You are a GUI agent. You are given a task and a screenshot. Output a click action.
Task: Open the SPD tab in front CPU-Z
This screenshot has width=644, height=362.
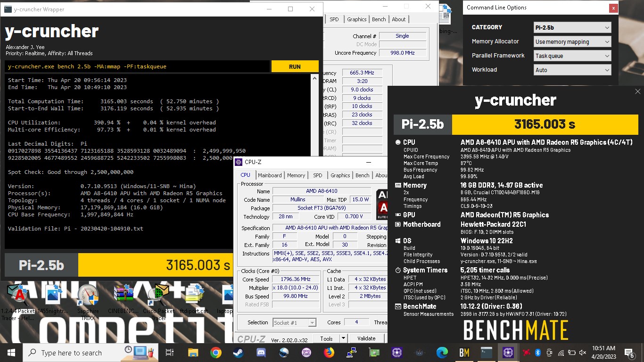pos(318,175)
